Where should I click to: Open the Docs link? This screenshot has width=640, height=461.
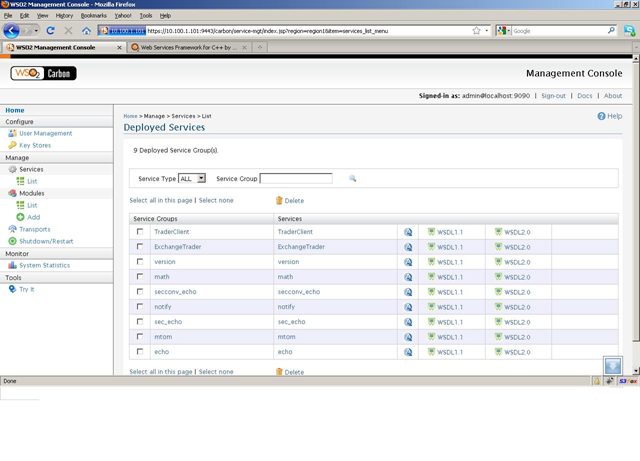[584, 96]
